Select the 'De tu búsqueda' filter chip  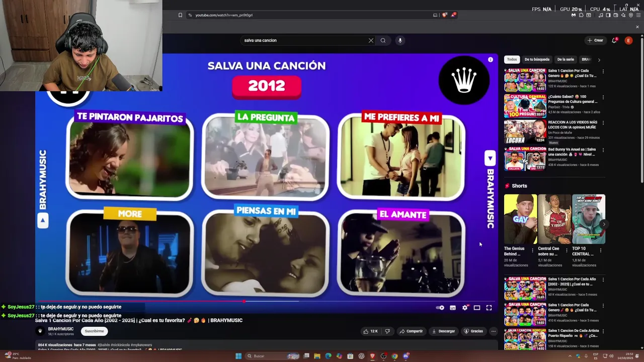537,59
